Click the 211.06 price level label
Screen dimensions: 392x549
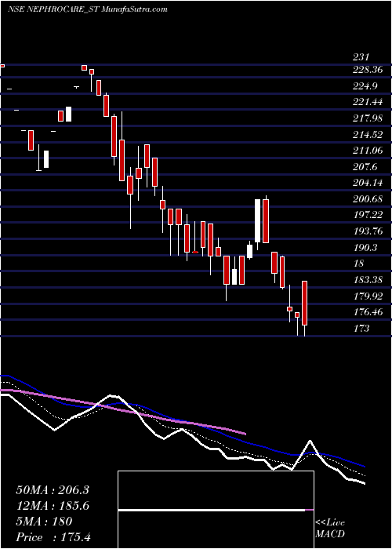[x=368, y=151]
